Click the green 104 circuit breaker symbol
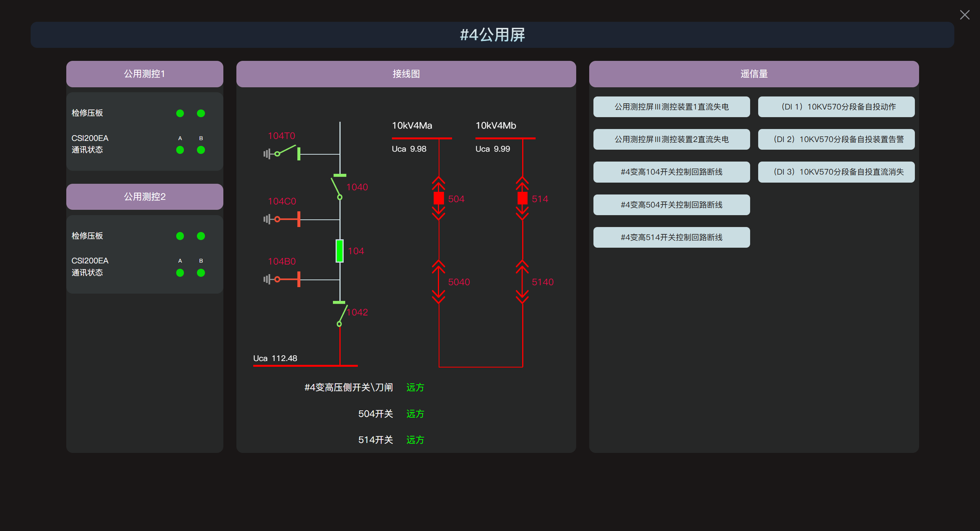980x531 pixels. click(x=339, y=251)
